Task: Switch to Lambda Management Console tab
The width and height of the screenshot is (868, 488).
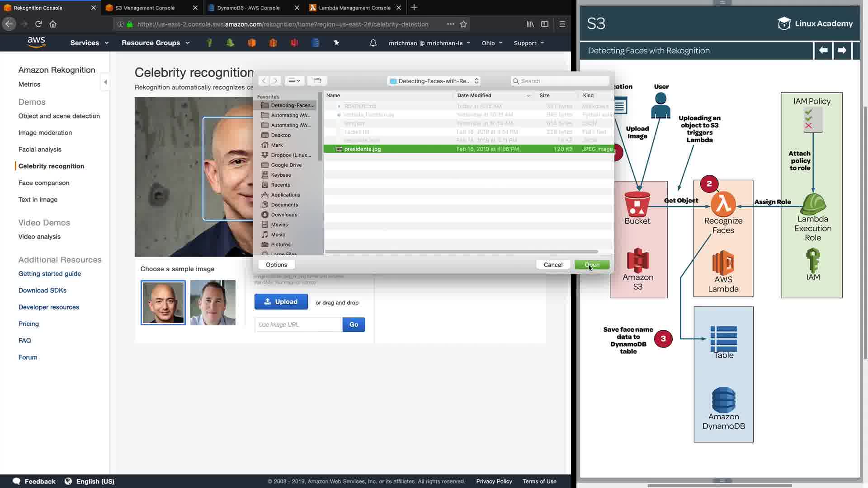Action: 354,8
